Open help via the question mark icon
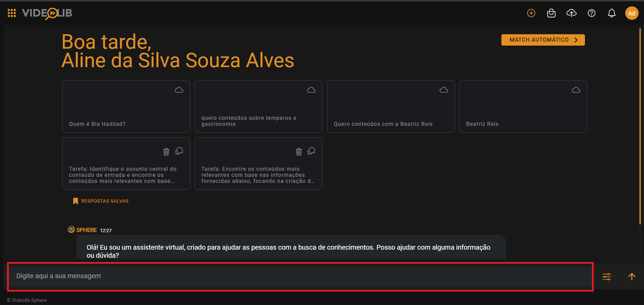Viewport: 644px width, 305px height. pyautogui.click(x=591, y=13)
